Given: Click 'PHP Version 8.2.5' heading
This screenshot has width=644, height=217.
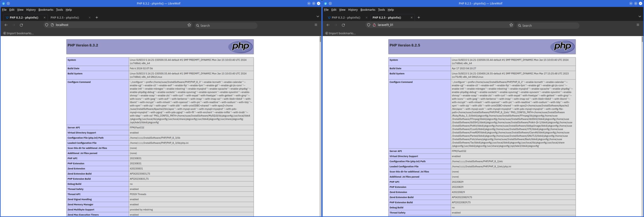Looking at the screenshot, I should pyautogui.click(x=405, y=45).
